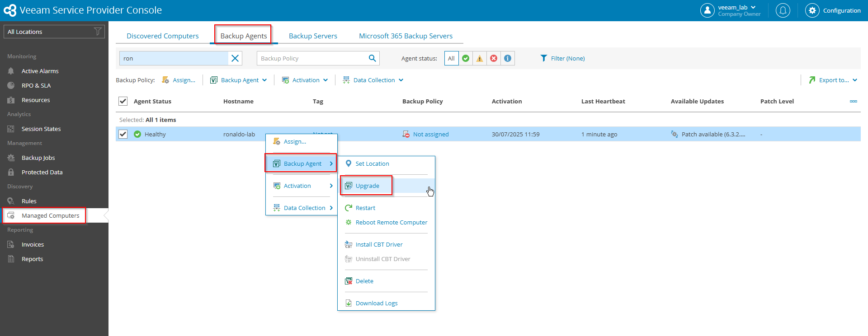
Task: Select the All agent status toggle
Action: coord(451,58)
